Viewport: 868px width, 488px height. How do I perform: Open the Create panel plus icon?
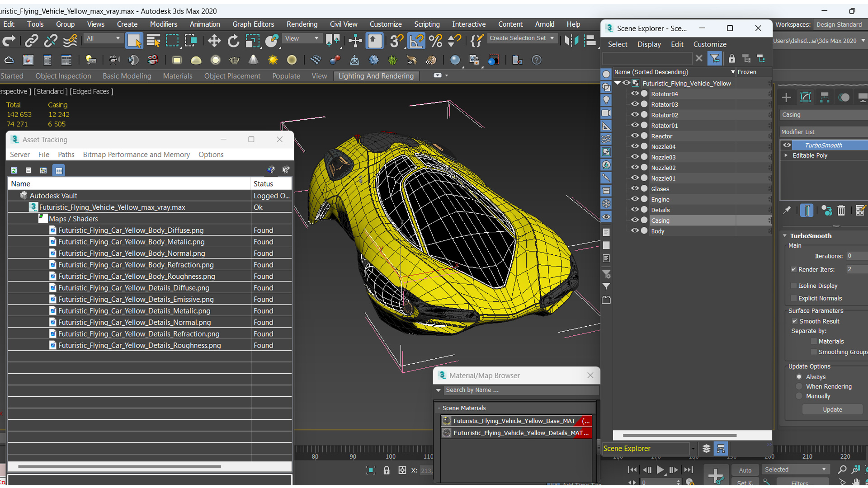786,97
